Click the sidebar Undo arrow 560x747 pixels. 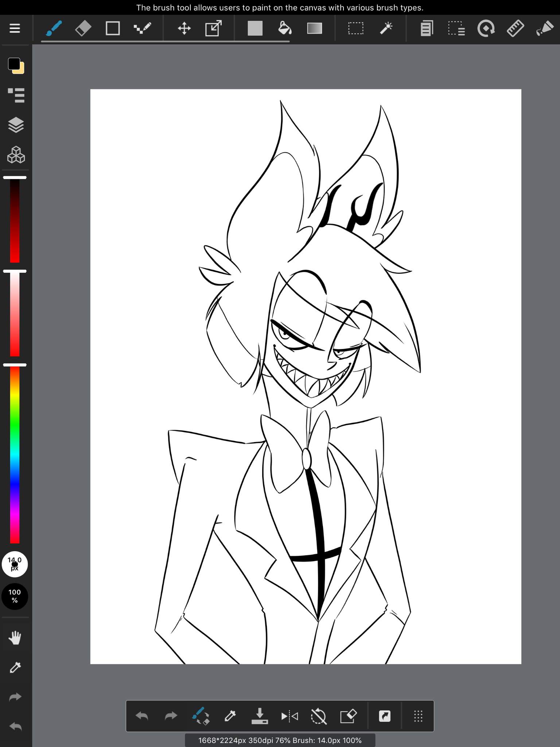tap(15, 727)
